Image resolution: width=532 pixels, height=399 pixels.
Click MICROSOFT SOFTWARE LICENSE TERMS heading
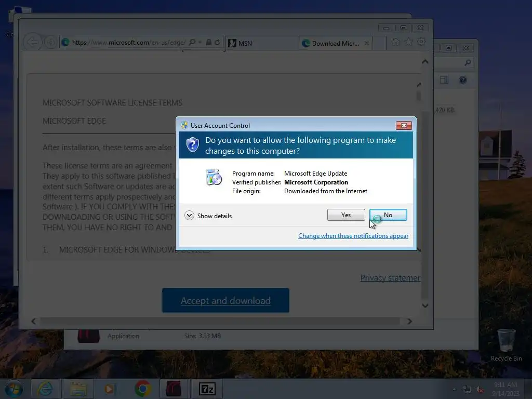(112, 102)
